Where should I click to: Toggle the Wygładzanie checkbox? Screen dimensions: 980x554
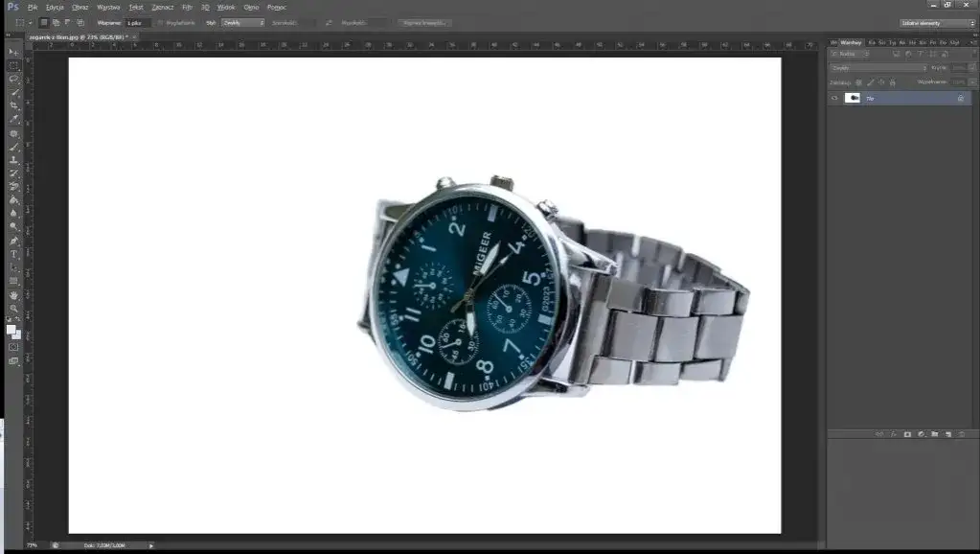[160, 22]
